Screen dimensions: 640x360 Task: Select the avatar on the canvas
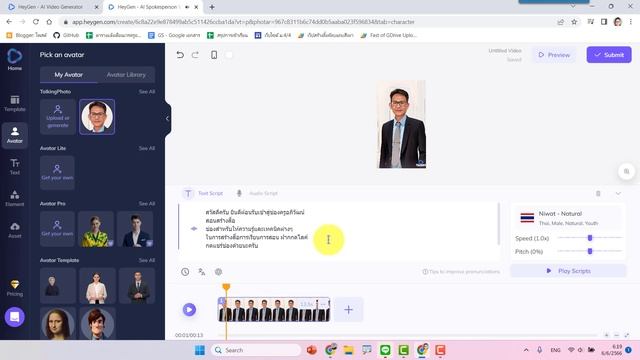pyautogui.click(x=401, y=124)
